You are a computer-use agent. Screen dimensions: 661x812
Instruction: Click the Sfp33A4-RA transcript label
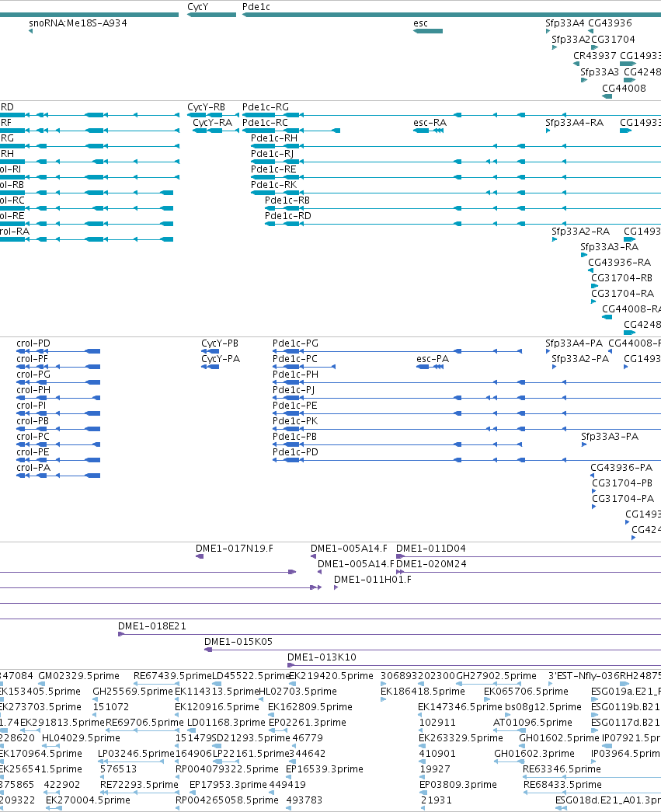tap(574, 122)
